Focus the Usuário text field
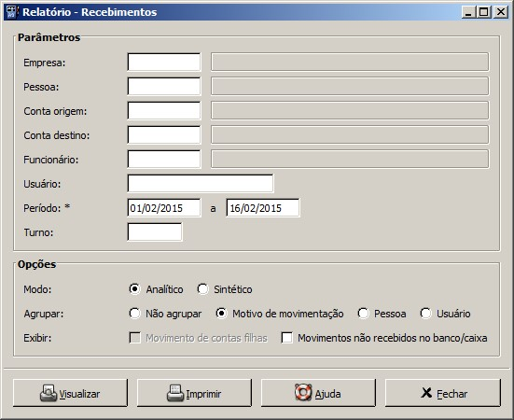The height and width of the screenshot is (420, 514). (x=201, y=183)
